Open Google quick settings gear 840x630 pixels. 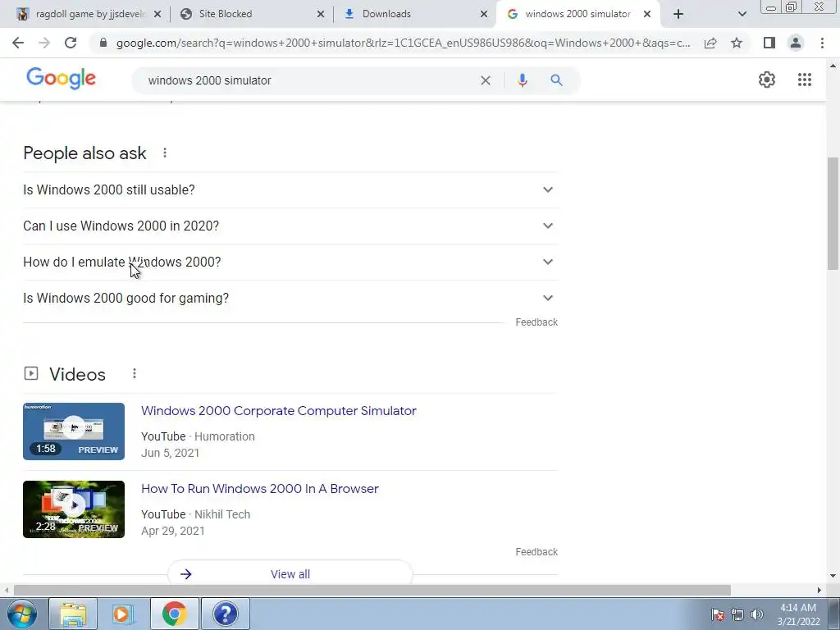(x=767, y=80)
